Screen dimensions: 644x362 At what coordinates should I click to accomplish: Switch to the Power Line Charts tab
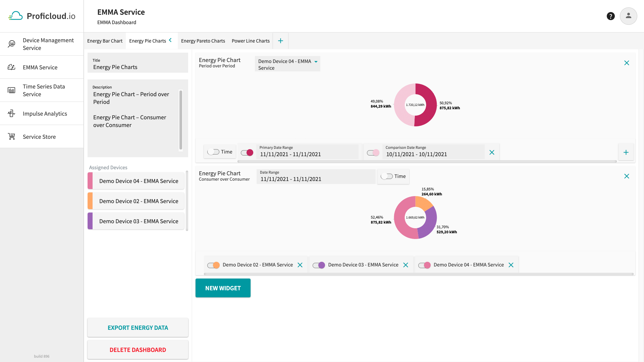(251, 41)
